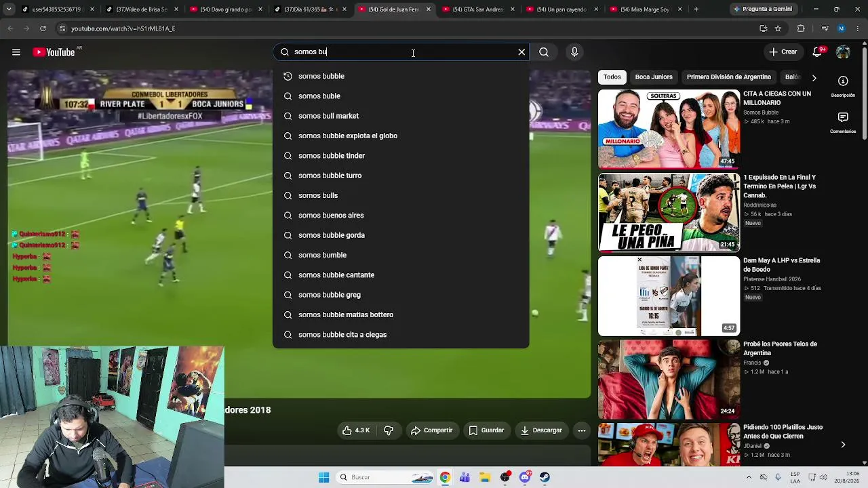Open the YouTube guide hamburger menu
Screen dimensions: 868x488
coord(16,52)
